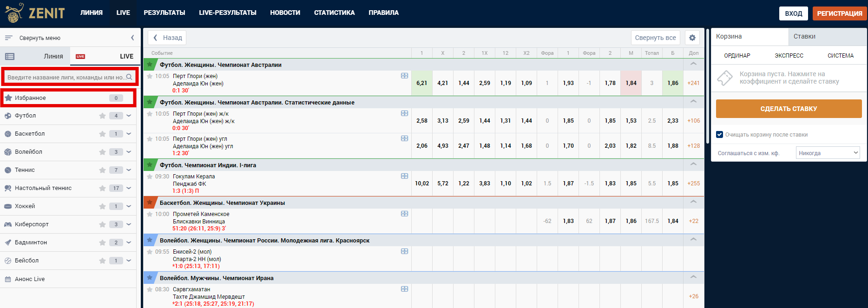This screenshot has width=868, height=308.
Task: Collapse the Чемпионат Индии I-лига section
Action: (693, 164)
